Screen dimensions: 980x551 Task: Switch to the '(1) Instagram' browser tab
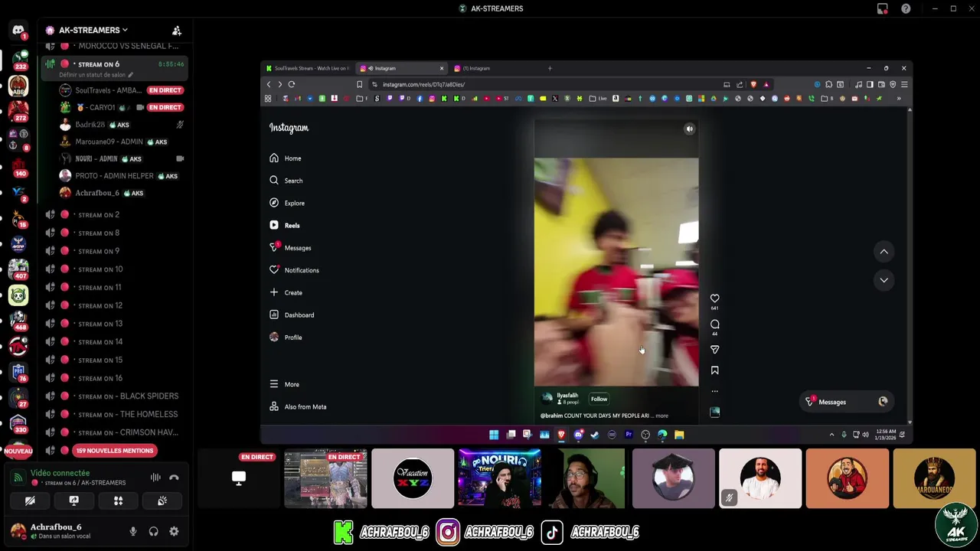(498, 68)
